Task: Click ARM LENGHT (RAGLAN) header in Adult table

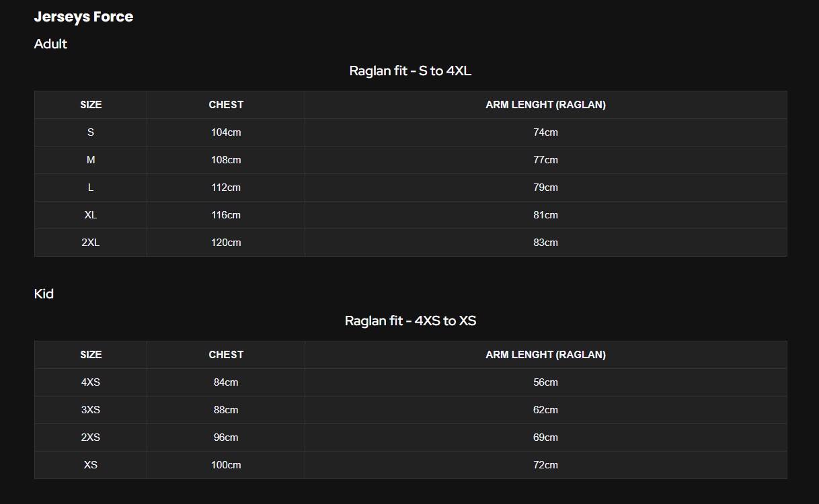Action: (545, 105)
